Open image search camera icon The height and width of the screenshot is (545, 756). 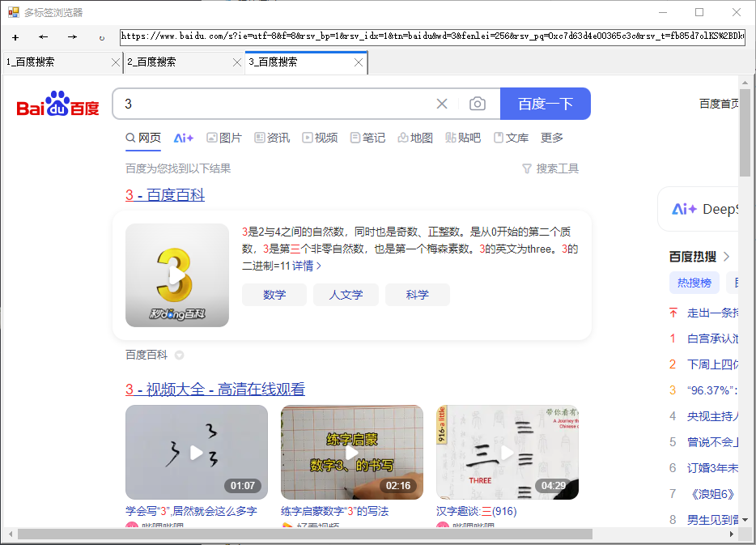point(478,104)
